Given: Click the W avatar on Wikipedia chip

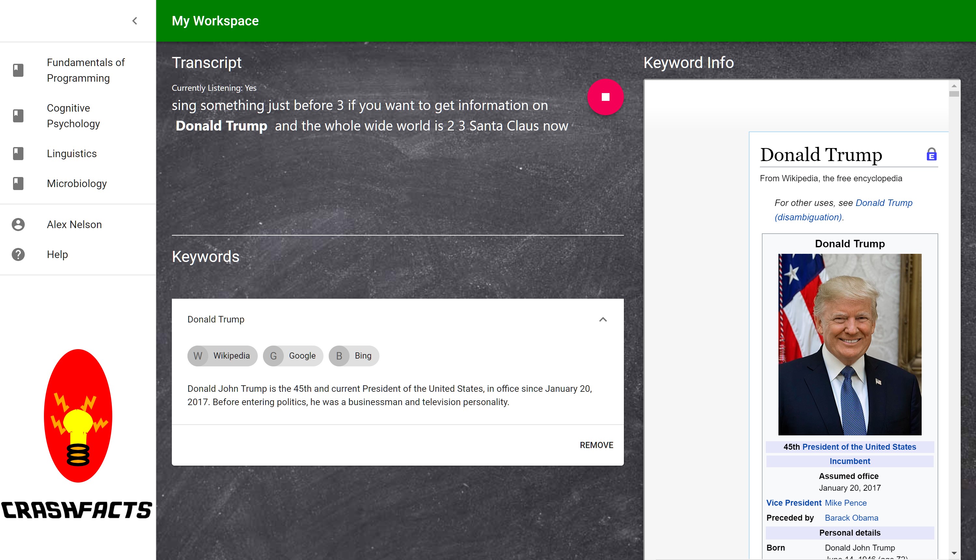Looking at the screenshot, I should click(x=198, y=356).
